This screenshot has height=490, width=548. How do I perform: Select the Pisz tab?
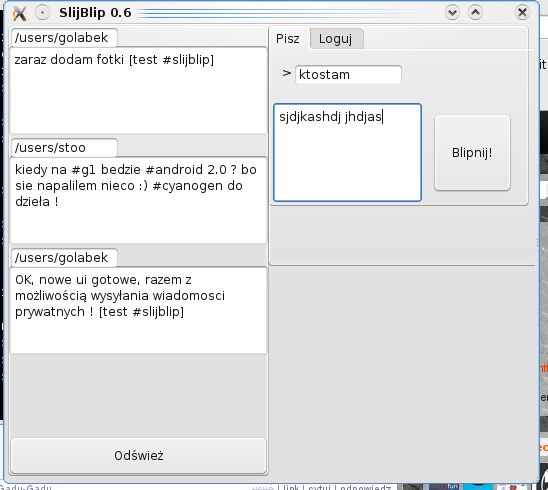pos(288,39)
